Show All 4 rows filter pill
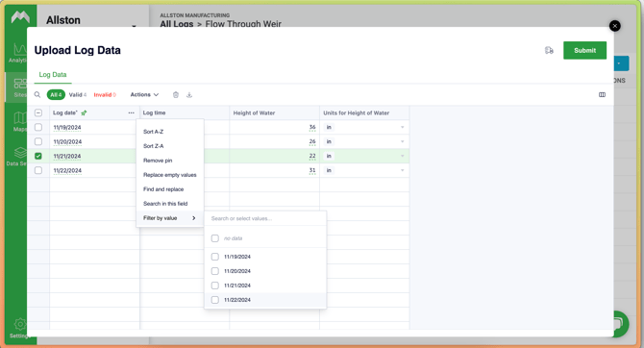 click(56, 95)
